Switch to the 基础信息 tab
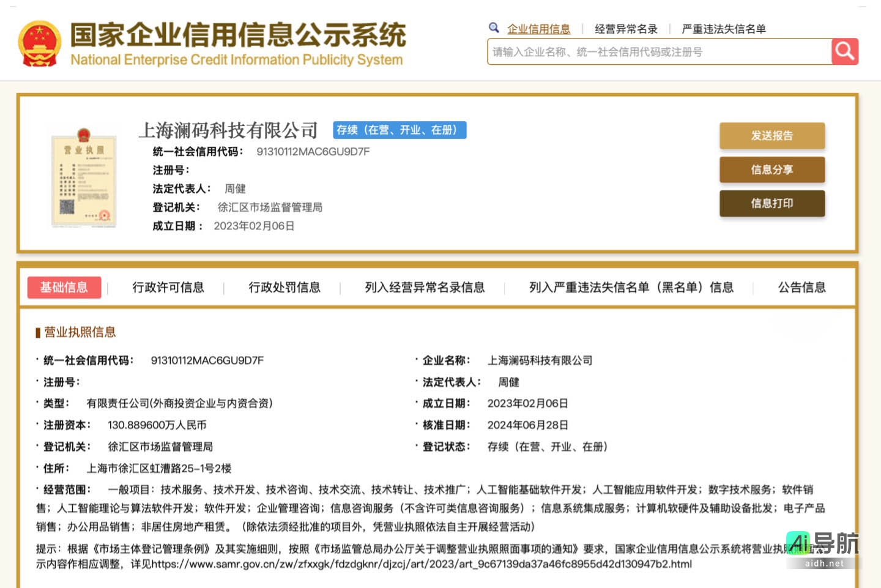 64,287
